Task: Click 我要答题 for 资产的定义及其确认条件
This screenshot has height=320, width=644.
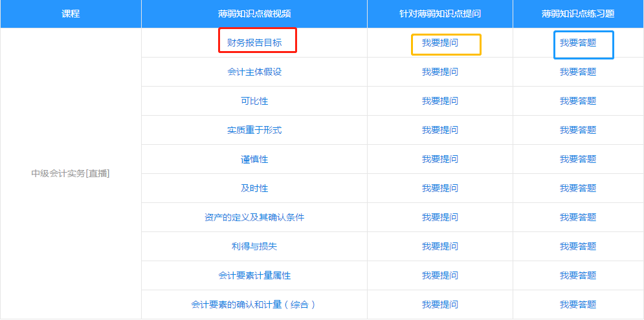Action: click(x=578, y=217)
